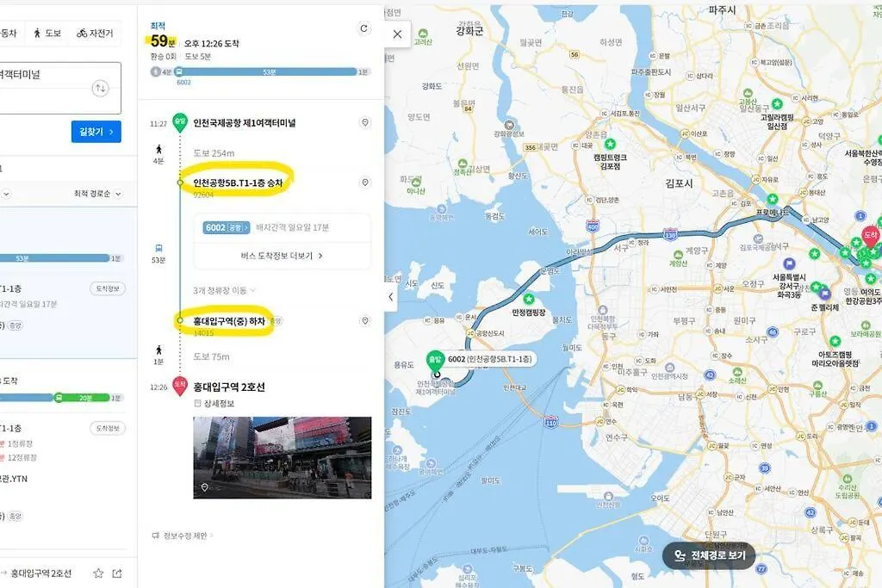Open the 최적 경로순 sort dropdown
Image resolution: width=882 pixels, height=588 pixels.
point(97,194)
